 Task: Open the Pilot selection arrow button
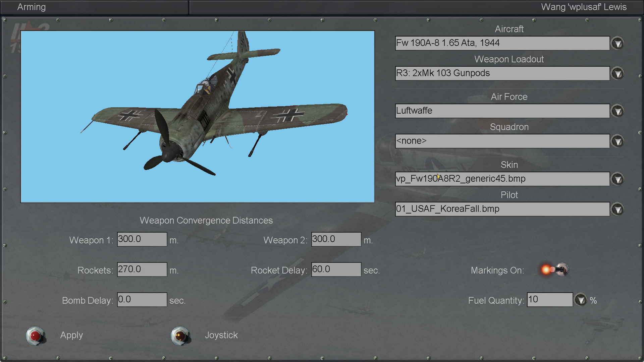pos(618,209)
